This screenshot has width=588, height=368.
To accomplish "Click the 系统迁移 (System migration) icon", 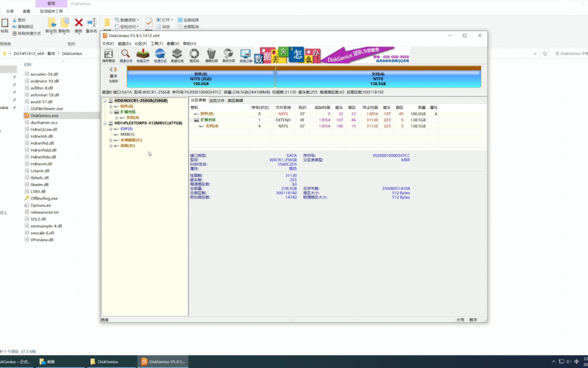I will coord(246,55).
